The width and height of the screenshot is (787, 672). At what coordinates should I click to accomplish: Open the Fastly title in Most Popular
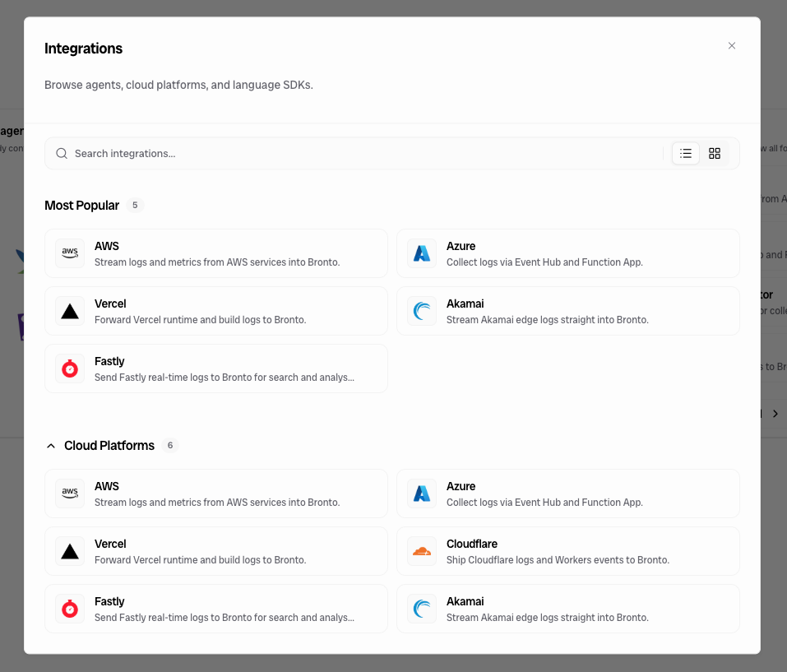pos(109,362)
